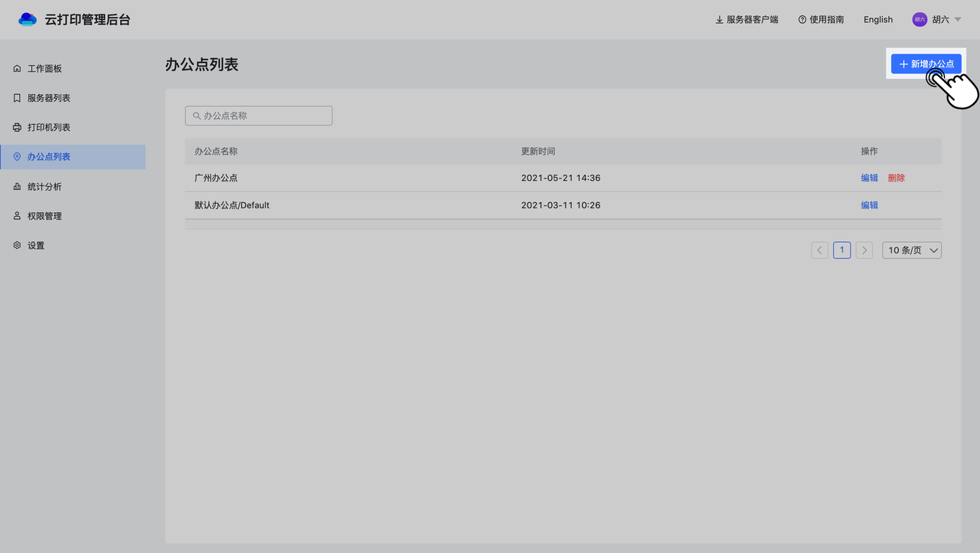Click the gear icon beside 设置
This screenshot has width=980, height=553.
point(17,245)
